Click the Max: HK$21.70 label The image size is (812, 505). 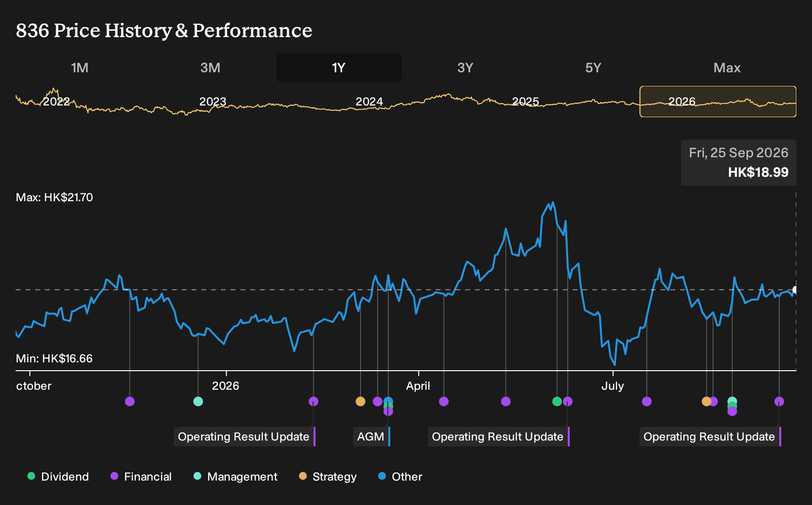pos(54,197)
